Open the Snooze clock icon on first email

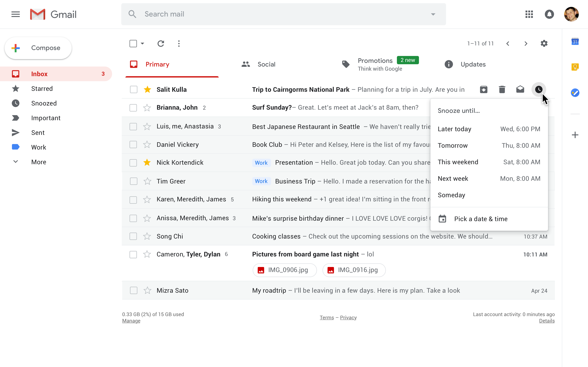(538, 89)
